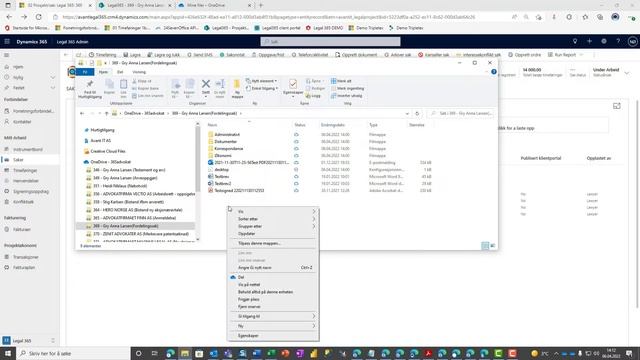640x360 pixels.
Task: Select OneDrive - 365advokat in navigation pane
Action: point(111,162)
